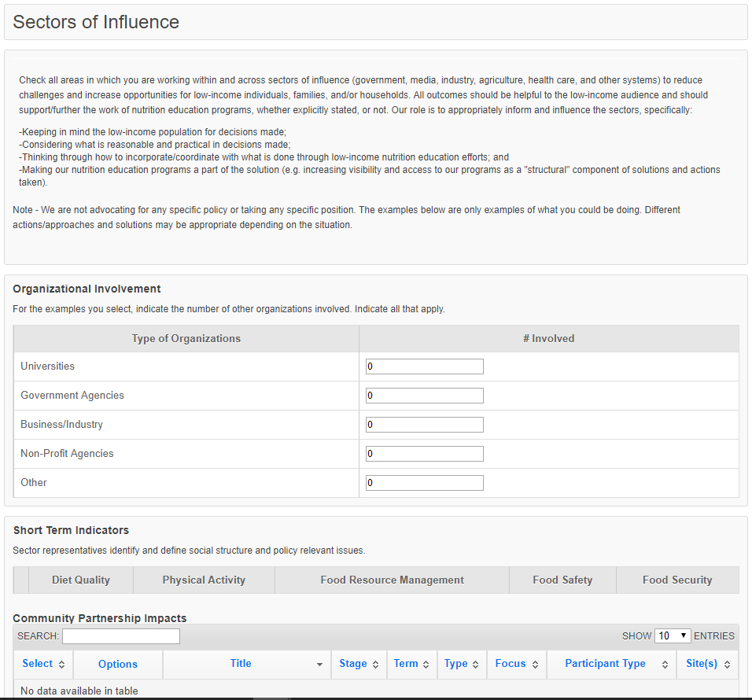The width and height of the screenshot is (752, 700).
Task: Click the Government Agencies count field
Action: pos(424,396)
